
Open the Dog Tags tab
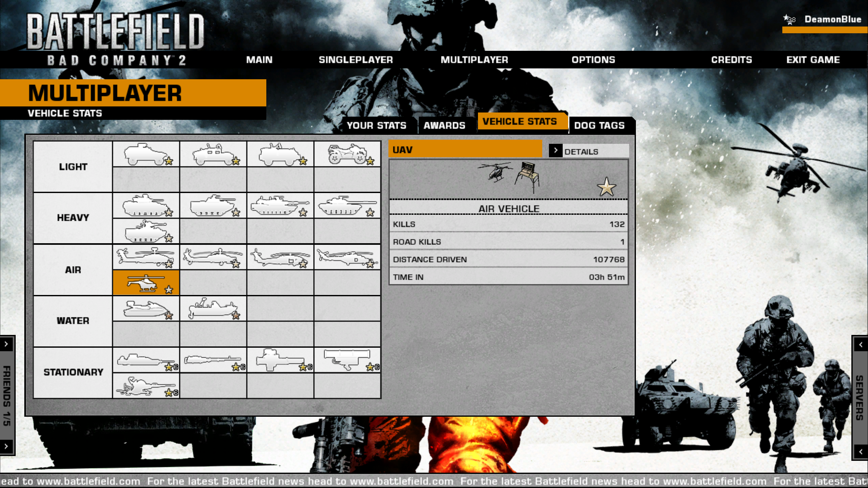click(x=599, y=125)
